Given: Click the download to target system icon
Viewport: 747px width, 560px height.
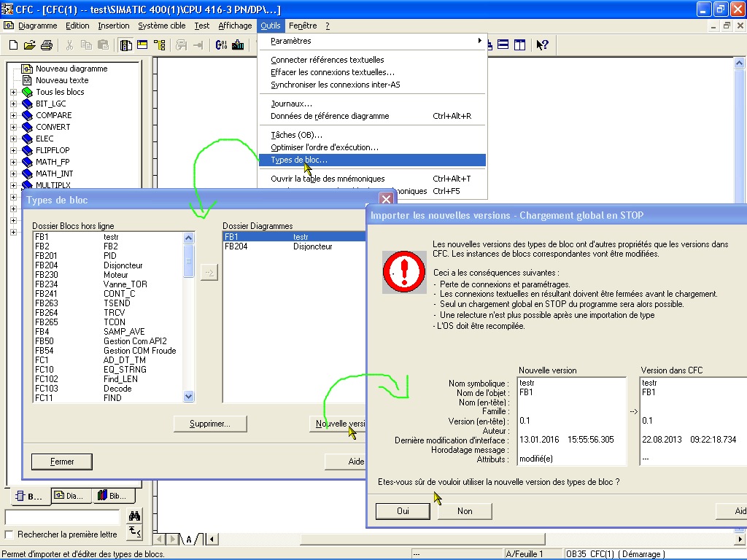Looking at the screenshot, I should click(x=239, y=45).
